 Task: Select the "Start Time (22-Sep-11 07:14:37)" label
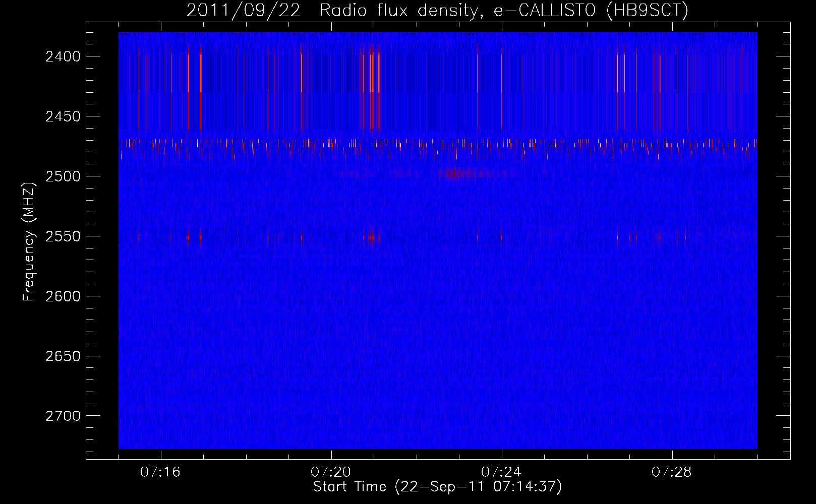click(437, 487)
